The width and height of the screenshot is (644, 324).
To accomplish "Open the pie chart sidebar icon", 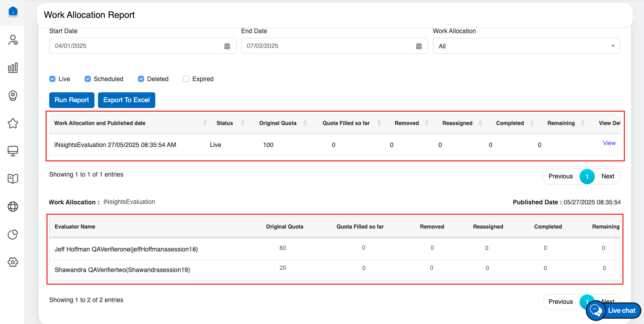I will click(x=13, y=234).
